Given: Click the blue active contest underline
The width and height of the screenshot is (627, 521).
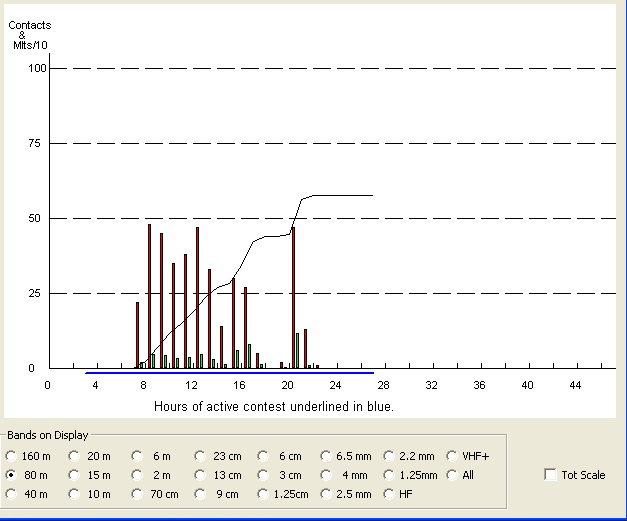Looking at the screenshot, I should pyautogui.click(x=230, y=373).
